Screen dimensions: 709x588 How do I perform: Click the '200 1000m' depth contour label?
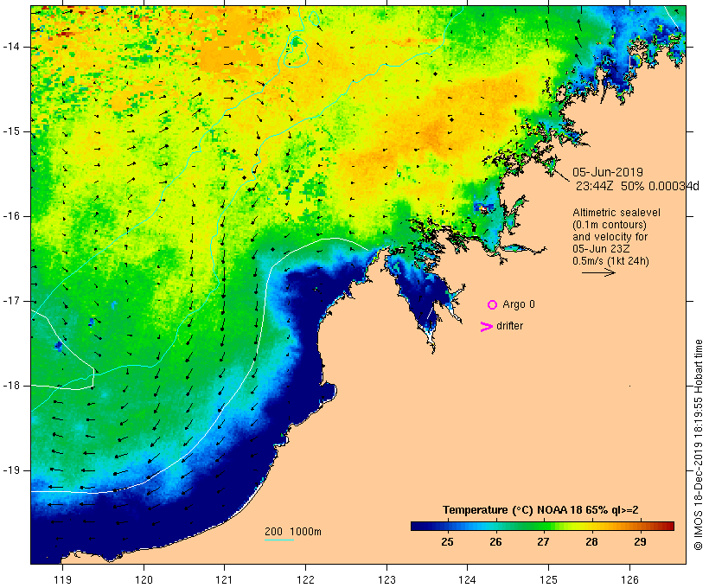(293, 532)
